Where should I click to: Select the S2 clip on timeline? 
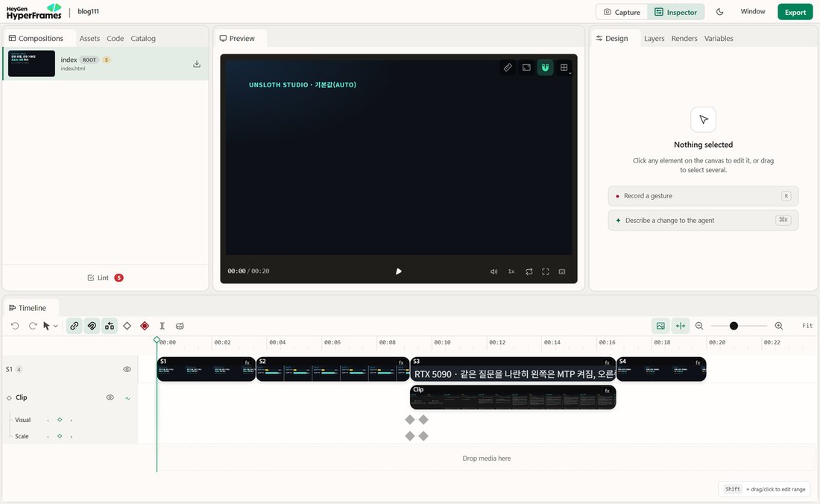click(332, 369)
